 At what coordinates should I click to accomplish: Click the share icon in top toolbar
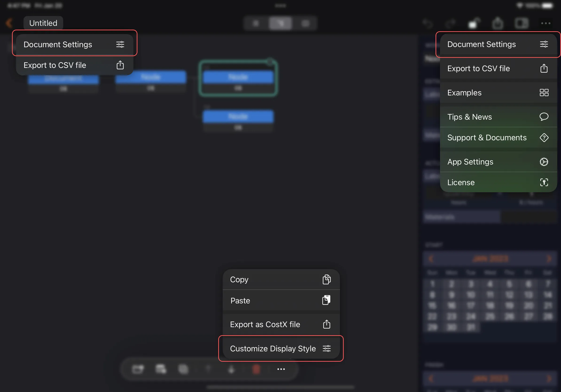click(498, 24)
